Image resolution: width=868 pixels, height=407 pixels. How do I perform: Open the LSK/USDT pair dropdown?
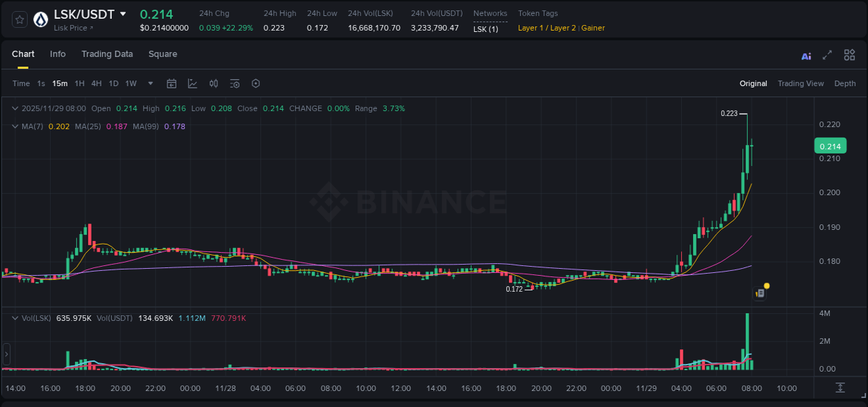(x=124, y=13)
